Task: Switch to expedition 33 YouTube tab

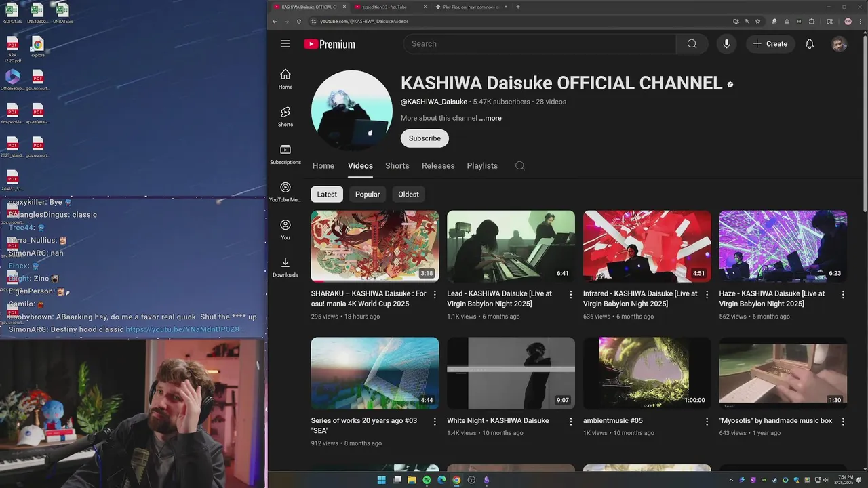Action: 389,7
